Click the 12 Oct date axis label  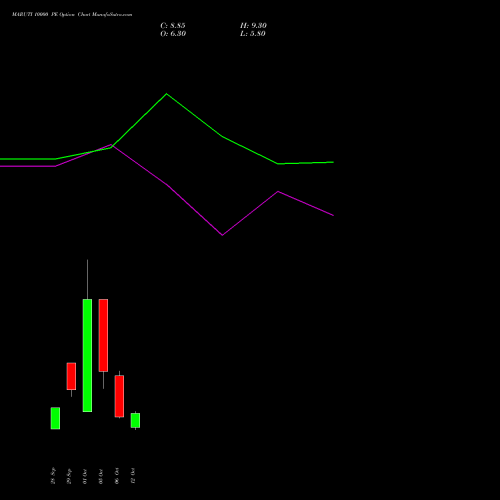point(133,476)
